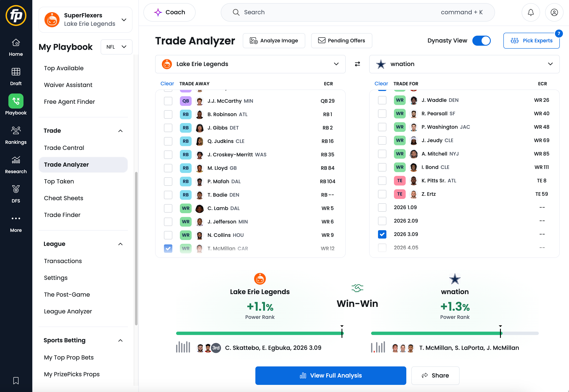Click the bookmark icon at sidebar bottom

coord(16,381)
